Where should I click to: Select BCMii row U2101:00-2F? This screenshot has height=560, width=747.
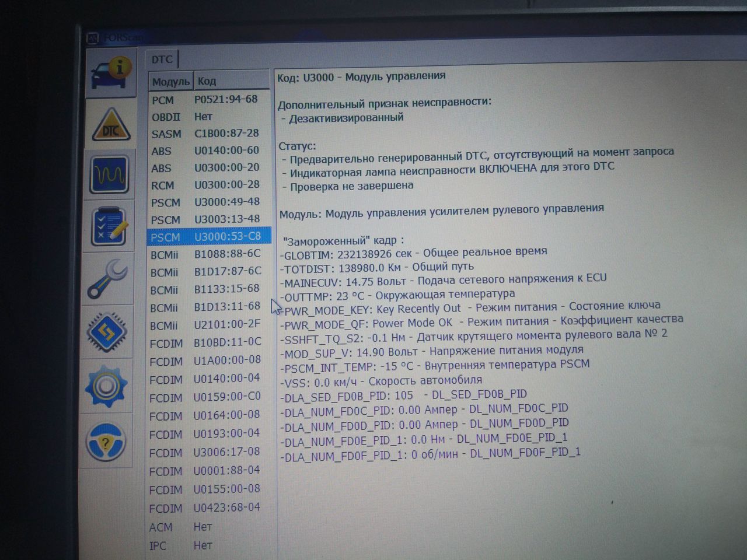[209, 325]
